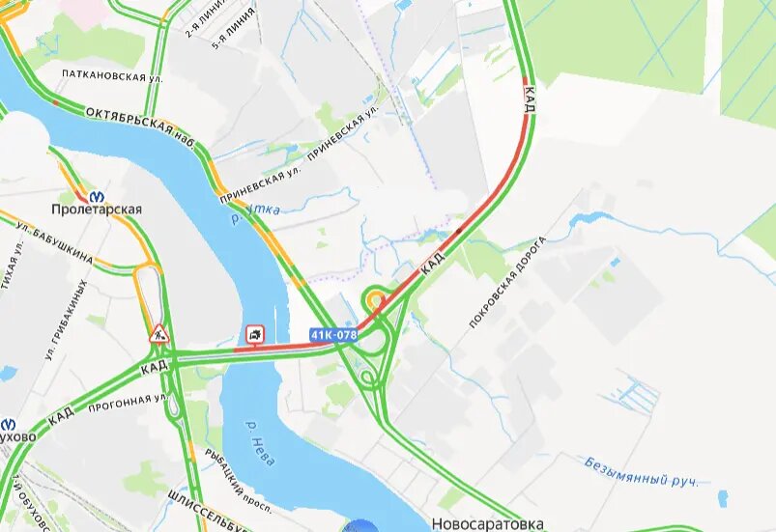Click the traffic accident icon on the bridge
The width and height of the screenshot is (776, 532).
tap(255, 335)
